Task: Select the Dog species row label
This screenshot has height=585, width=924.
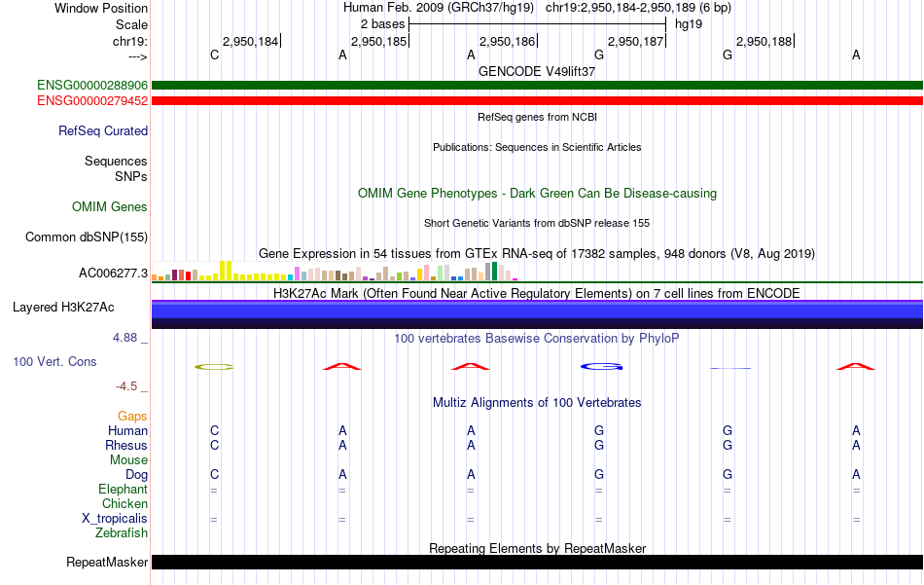Action: [x=136, y=475]
